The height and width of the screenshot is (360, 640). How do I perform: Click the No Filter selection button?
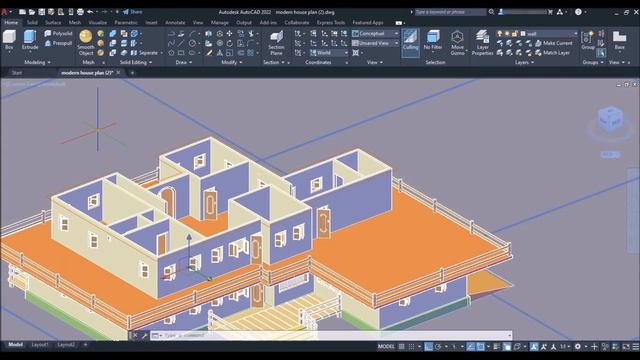coord(433,41)
